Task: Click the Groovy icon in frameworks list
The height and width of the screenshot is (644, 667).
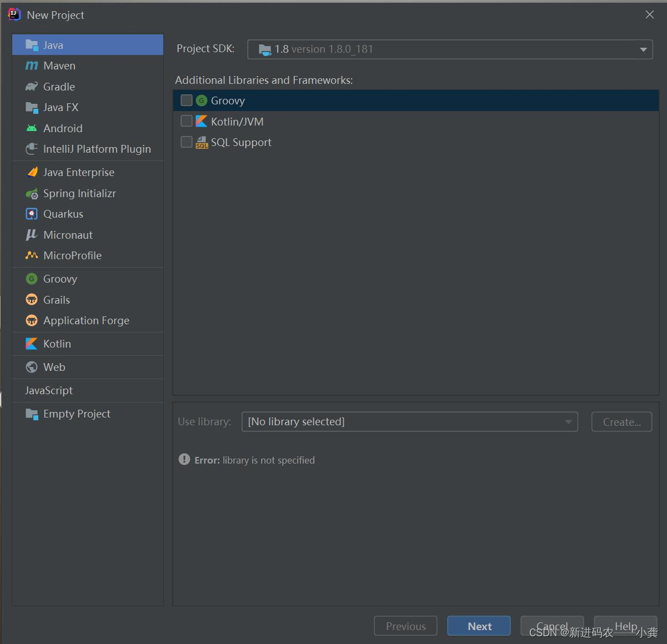Action: click(202, 100)
